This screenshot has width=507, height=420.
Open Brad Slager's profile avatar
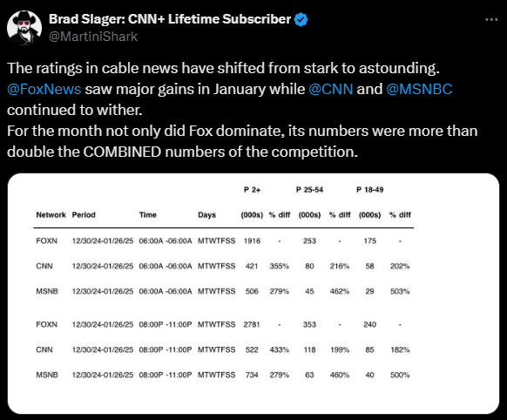pos(24,28)
